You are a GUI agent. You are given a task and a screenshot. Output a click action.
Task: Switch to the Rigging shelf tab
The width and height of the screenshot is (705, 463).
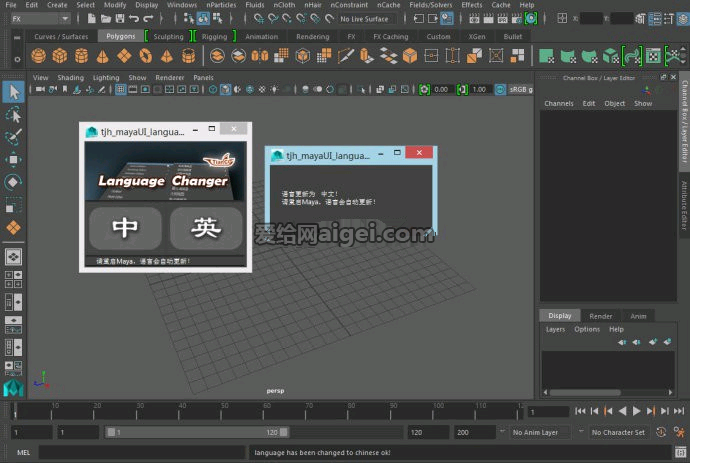[214, 36]
